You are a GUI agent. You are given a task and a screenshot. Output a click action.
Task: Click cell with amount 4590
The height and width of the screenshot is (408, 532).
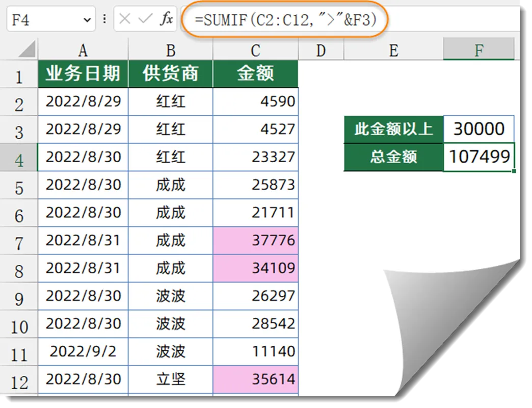pyautogui.click(x=255, y=102)
